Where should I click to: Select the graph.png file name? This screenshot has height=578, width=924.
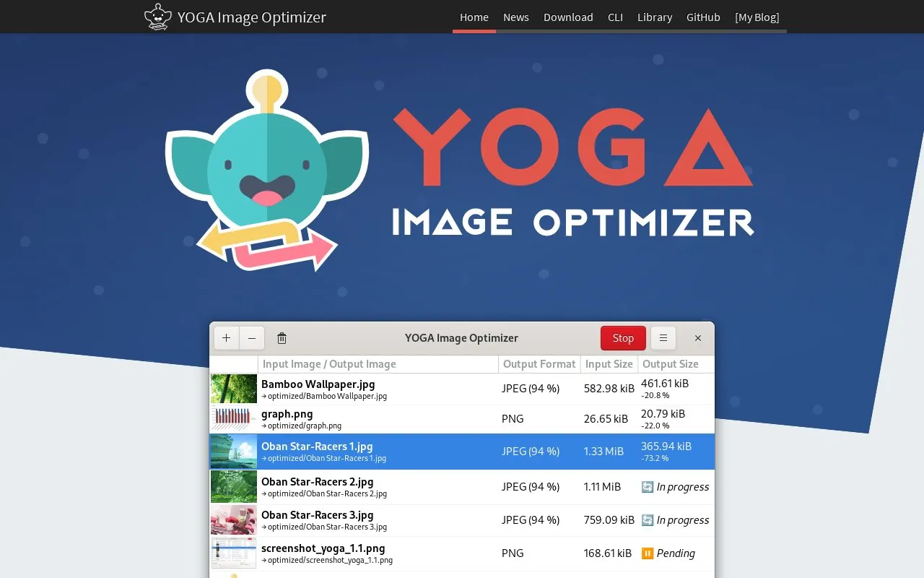coord(287,414)
